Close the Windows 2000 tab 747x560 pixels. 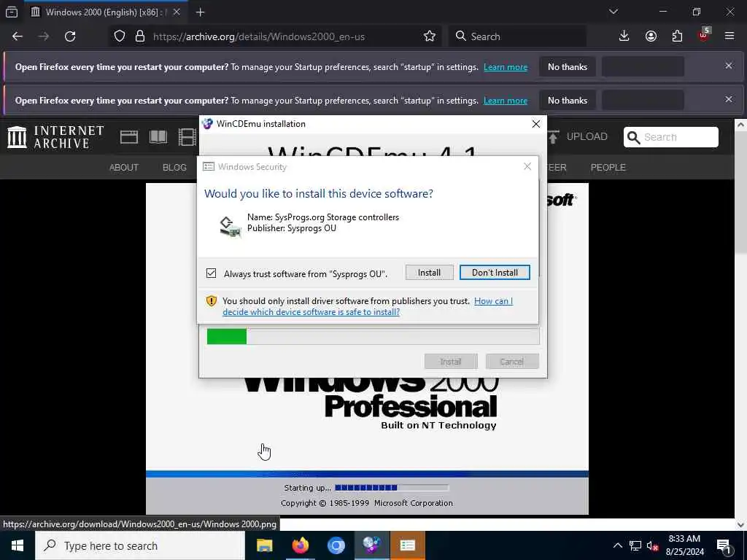pos(177,12)
